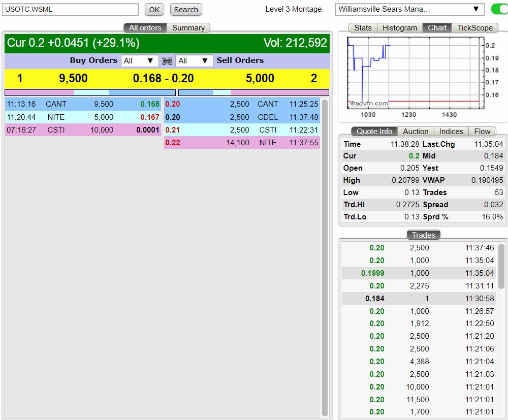Open the Stats tab
Screen dimensions: 508x420
363,28
